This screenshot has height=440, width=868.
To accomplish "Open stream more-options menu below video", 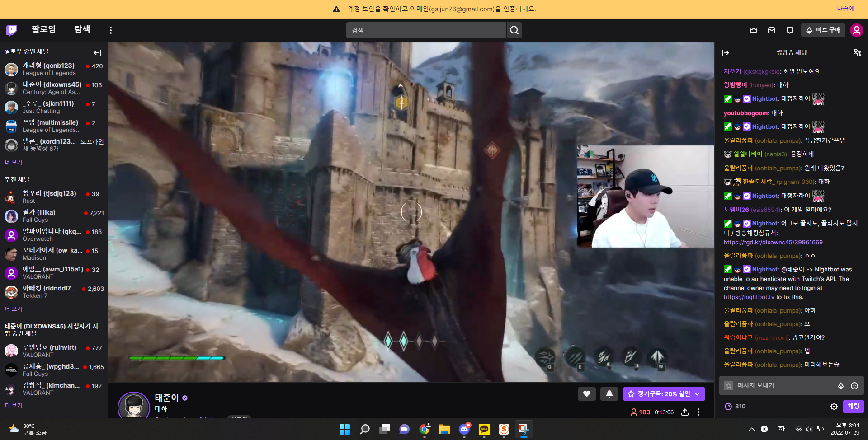I will 698,412.
